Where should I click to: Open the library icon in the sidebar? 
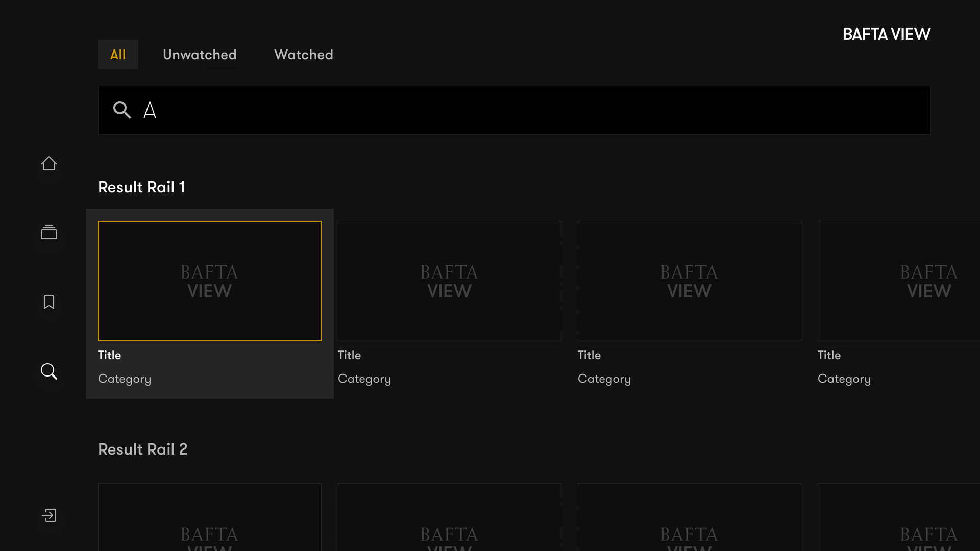pyautogui.click(x=48, y=232)
